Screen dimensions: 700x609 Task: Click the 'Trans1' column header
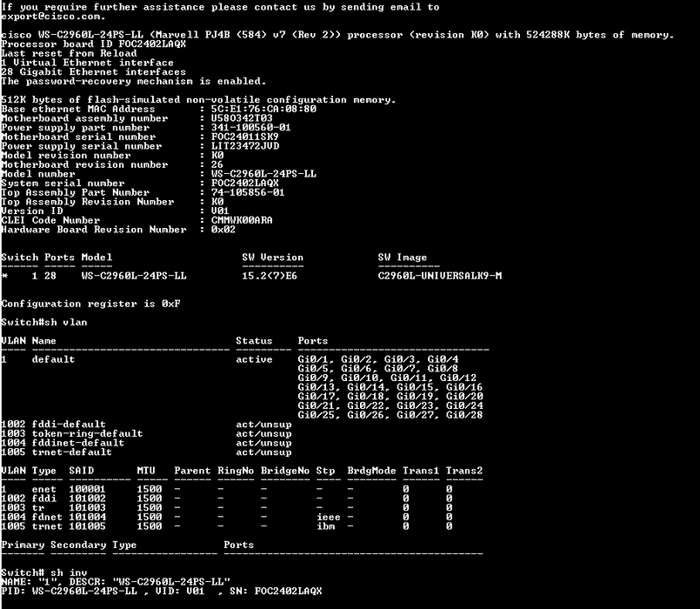421,472
